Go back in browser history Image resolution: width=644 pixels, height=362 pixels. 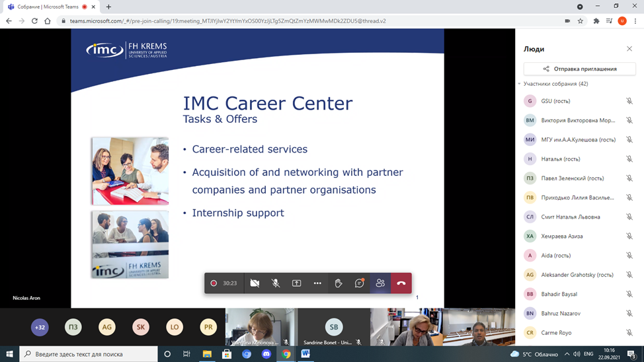tap(9, 21)
